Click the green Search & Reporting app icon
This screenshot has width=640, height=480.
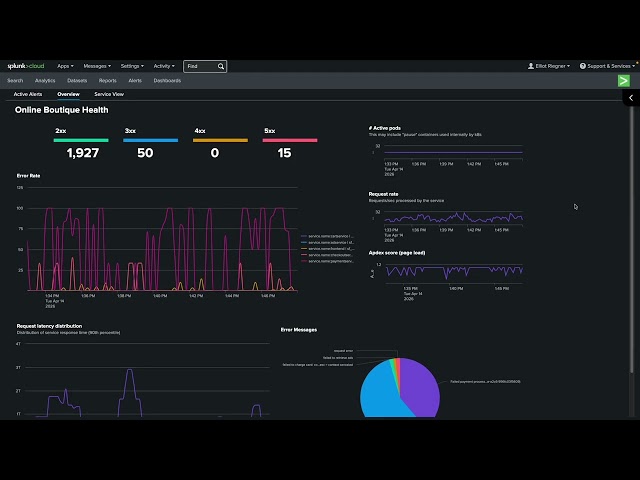(624, 81)
